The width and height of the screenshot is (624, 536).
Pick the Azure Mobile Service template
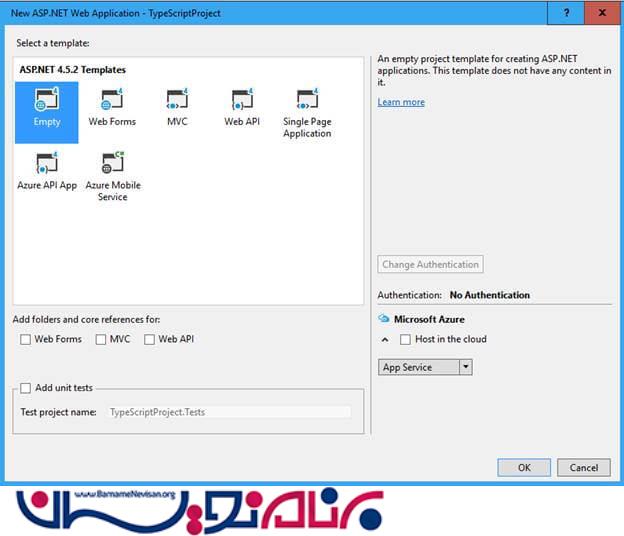112,164
